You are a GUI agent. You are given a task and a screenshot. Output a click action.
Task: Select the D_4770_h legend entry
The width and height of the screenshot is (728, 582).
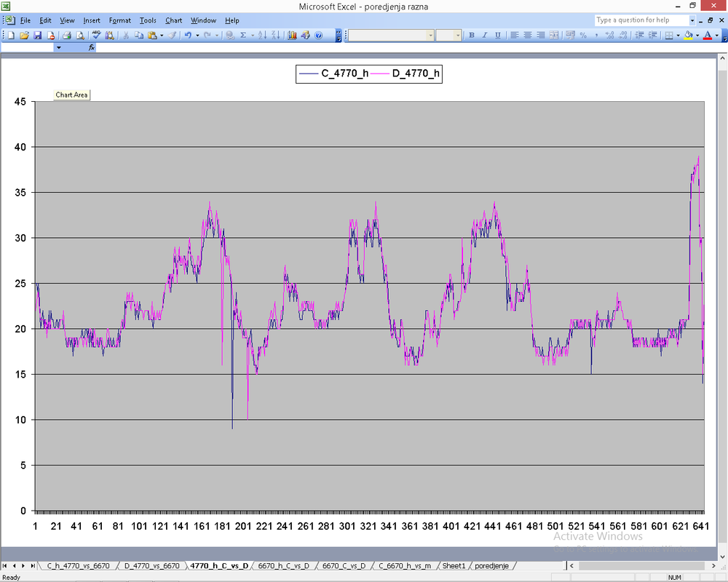(416, 73)
